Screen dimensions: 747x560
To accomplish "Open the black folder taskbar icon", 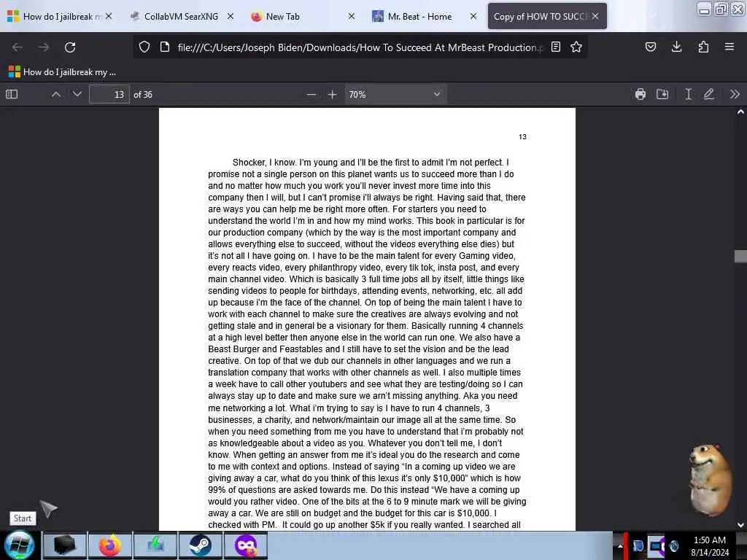I will (x=65, y=545).
